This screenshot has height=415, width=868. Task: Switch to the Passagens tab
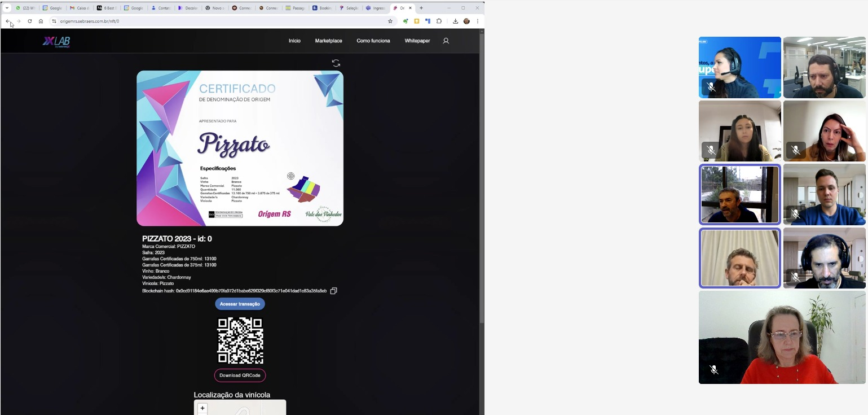(296, 8)
